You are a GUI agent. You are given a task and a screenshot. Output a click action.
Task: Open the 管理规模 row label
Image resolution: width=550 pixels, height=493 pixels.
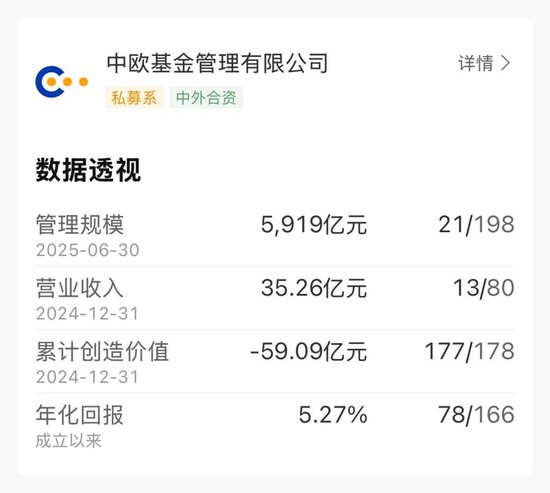pyautogui.click(x=80, y=225)
